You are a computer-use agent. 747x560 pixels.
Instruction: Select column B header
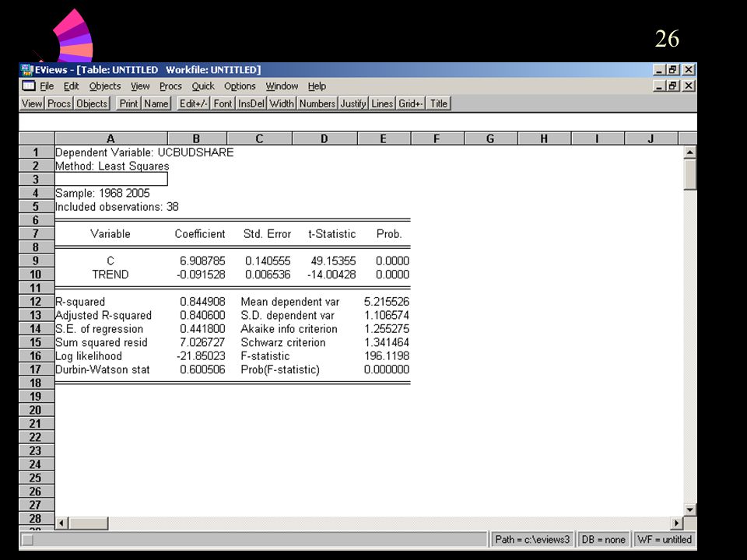[197, 138]
